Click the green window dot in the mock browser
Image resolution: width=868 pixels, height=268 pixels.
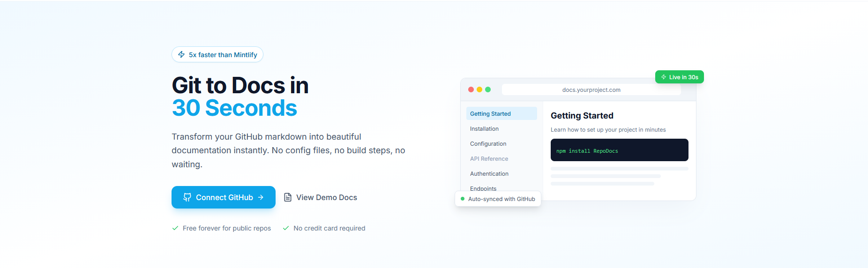[x=488, y=89]
